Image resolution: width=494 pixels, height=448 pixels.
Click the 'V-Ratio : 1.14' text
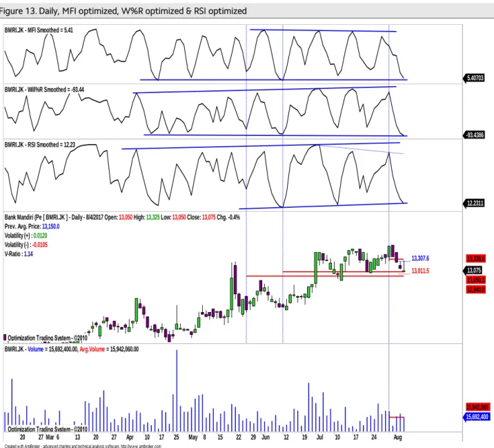pos(19,254)
